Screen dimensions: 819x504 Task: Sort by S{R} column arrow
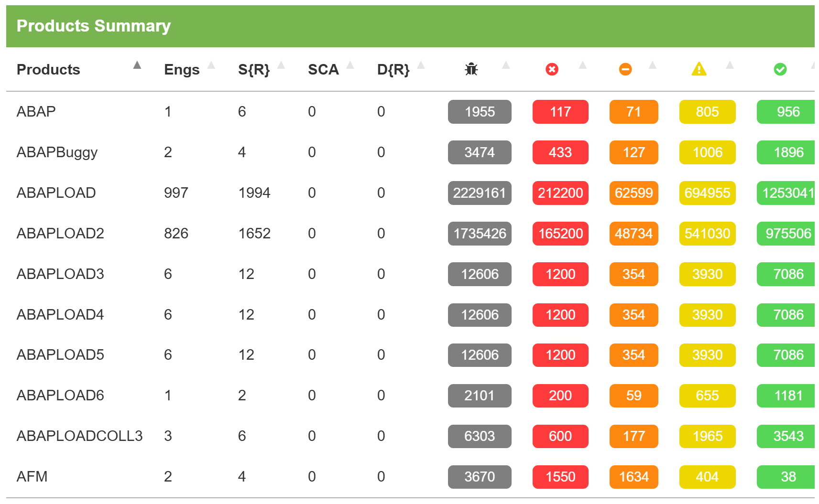[x=281, y=65]
